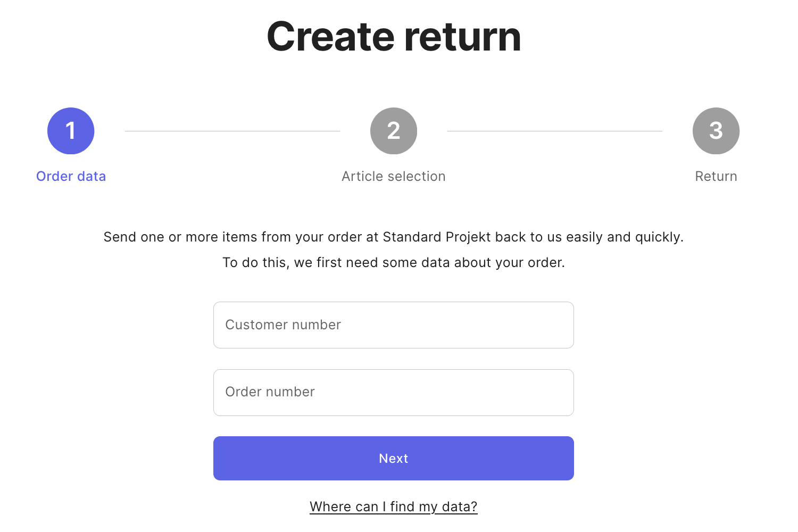
Task: Click the Customer number placeholder text
Action: pyautogui.click(x=283, y=325)
